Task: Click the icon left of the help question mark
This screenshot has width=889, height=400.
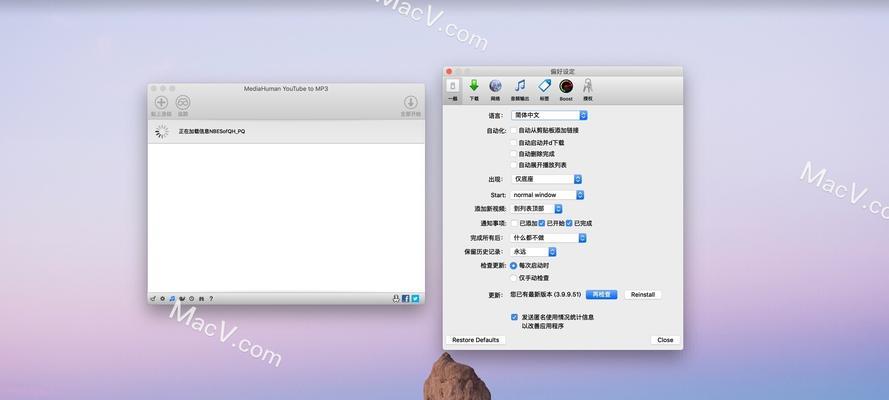Action: 201,299
